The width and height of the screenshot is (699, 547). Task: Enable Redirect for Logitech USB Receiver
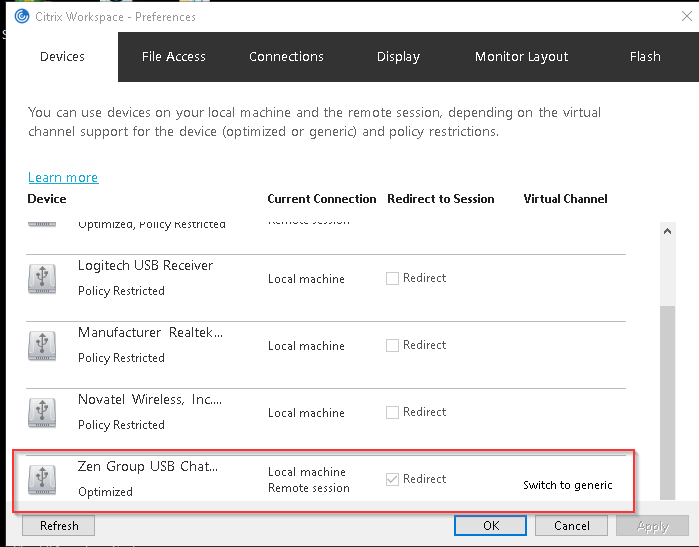[393, 278]
